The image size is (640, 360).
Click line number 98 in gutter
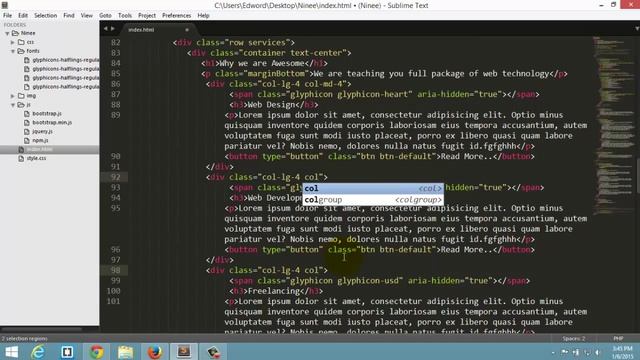tap(116, 270)
